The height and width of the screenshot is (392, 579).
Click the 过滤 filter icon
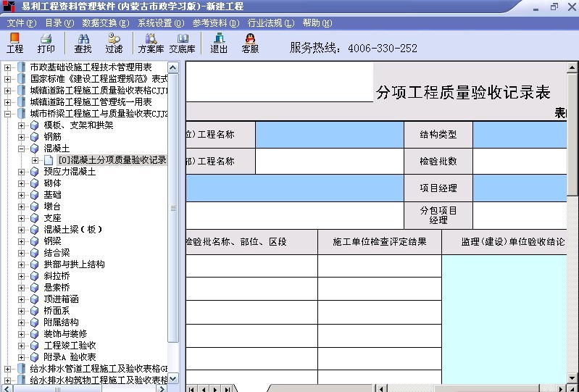pos(114,43)
